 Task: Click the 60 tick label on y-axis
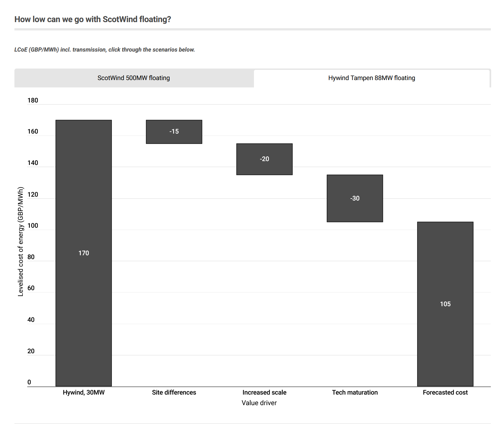[31, 288]
